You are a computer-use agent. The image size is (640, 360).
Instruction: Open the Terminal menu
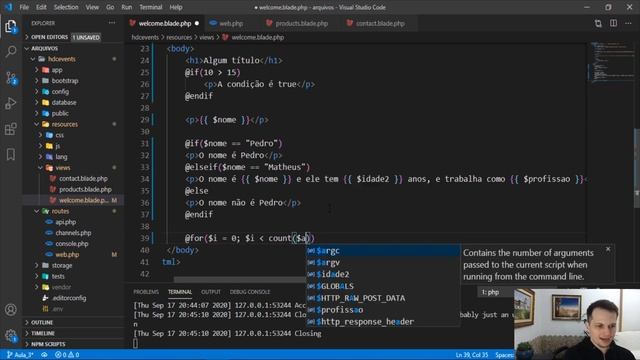tap(151, 7)
